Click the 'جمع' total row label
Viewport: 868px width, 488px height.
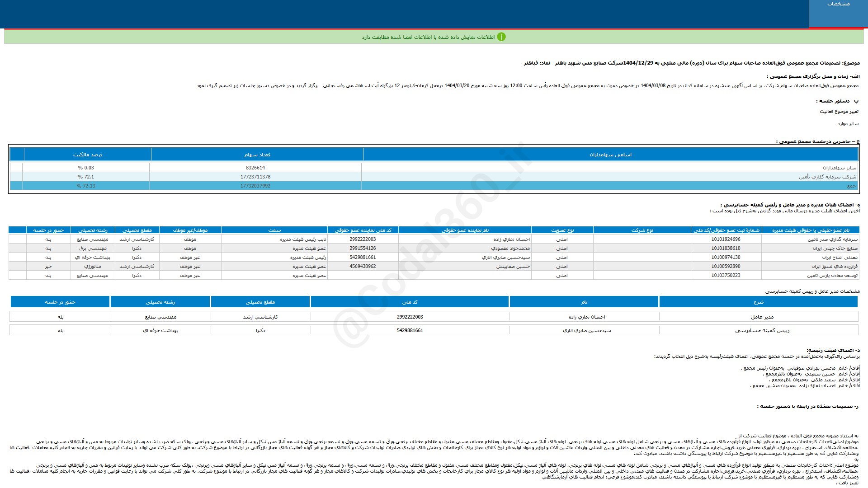point(852,186)
